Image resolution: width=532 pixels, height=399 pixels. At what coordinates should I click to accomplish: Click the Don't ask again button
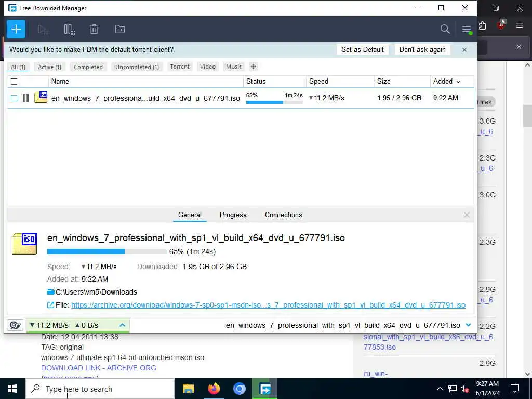(422, 49)
